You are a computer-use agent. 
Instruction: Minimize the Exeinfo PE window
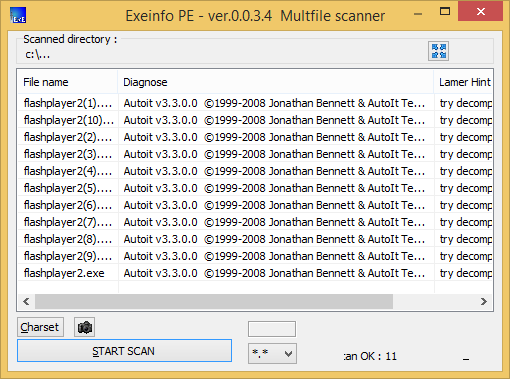418,13
